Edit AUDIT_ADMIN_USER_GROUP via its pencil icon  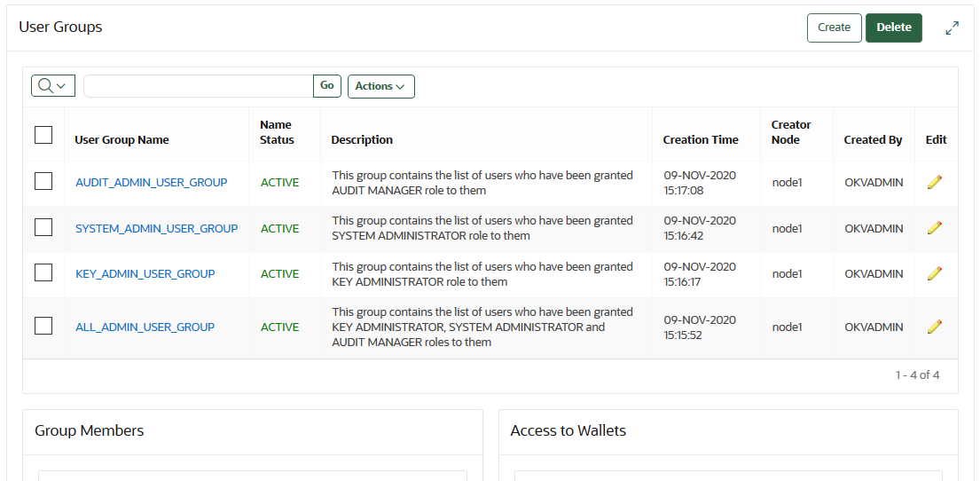click(935, 182)
